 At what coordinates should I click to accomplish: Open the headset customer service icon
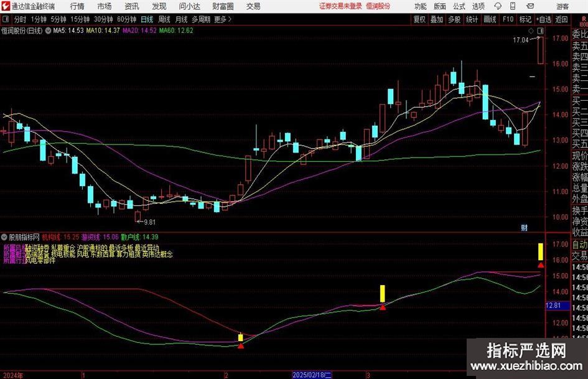point(498,6)
